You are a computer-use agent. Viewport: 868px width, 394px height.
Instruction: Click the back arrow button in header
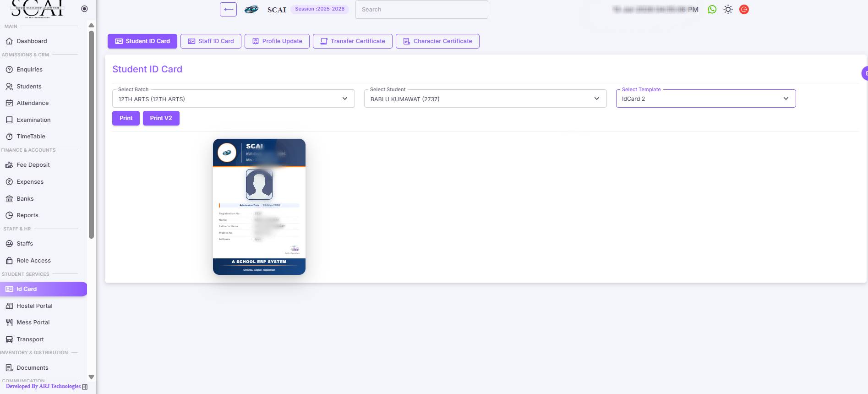(x=228, y=9)
